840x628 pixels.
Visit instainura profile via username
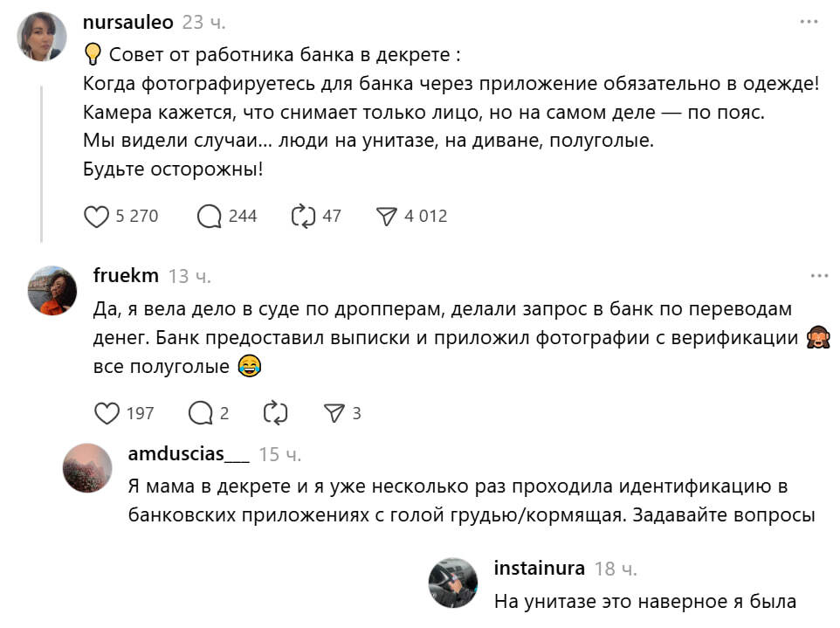539,569
